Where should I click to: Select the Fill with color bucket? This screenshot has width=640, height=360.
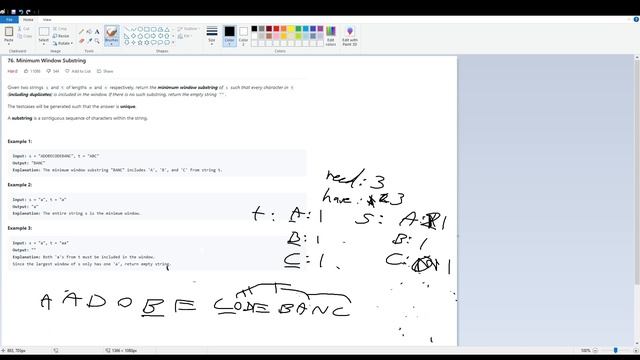point(89,31)
